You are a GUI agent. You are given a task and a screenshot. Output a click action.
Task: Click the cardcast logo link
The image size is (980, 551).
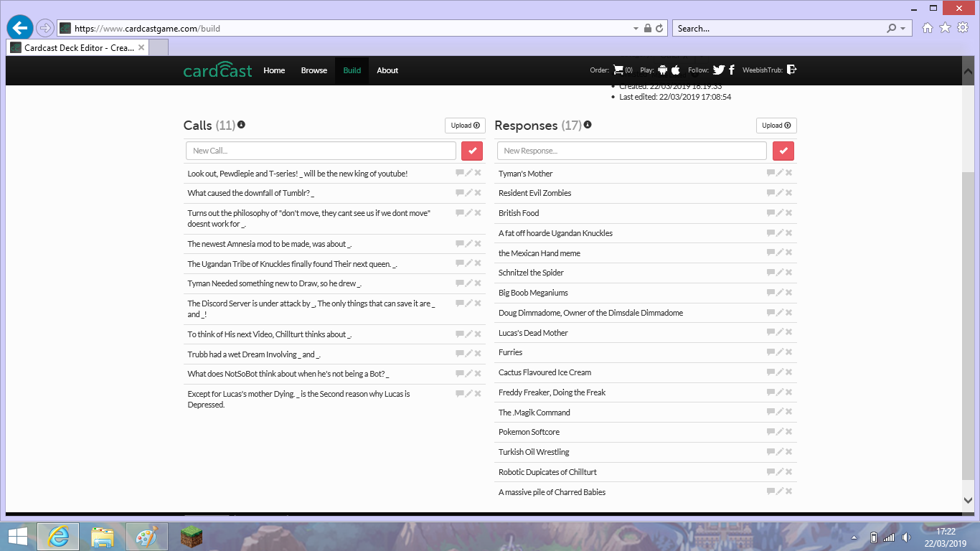[218, 70]
